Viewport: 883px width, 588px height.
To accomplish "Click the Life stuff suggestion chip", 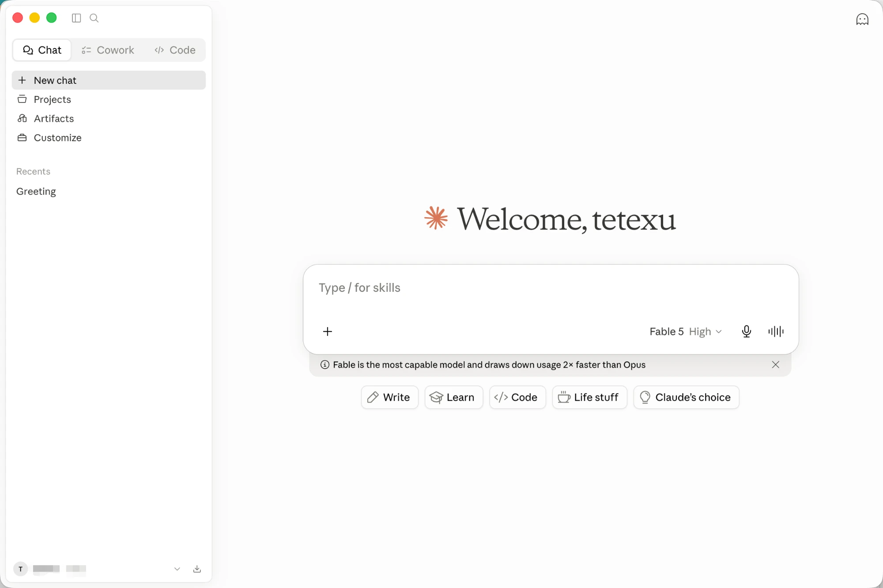I will [x=589, y=397].
